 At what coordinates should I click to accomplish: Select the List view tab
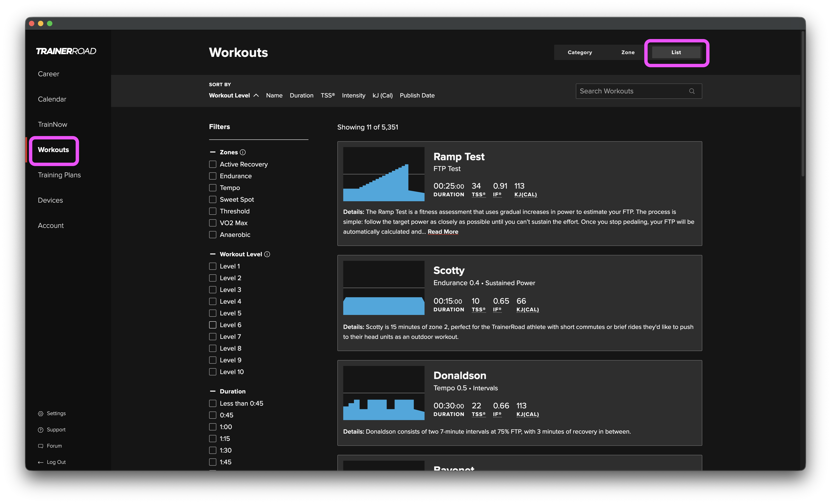(x=676, y=52)
